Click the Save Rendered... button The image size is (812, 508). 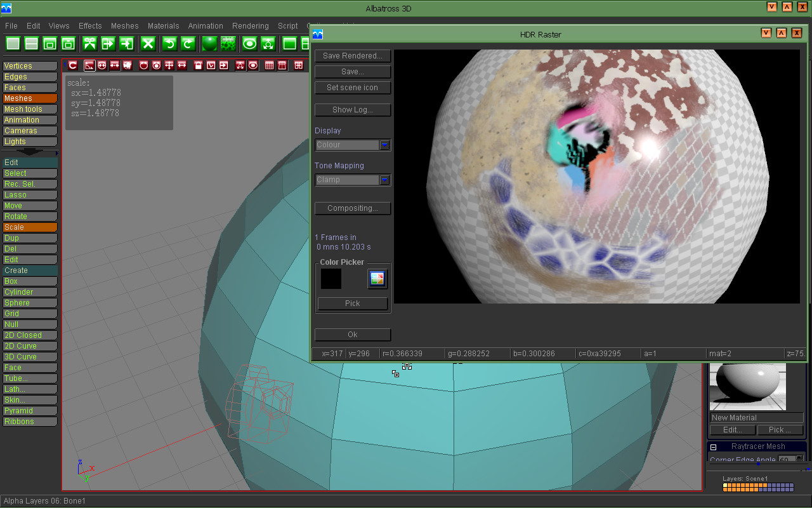[x=353, y=56]
